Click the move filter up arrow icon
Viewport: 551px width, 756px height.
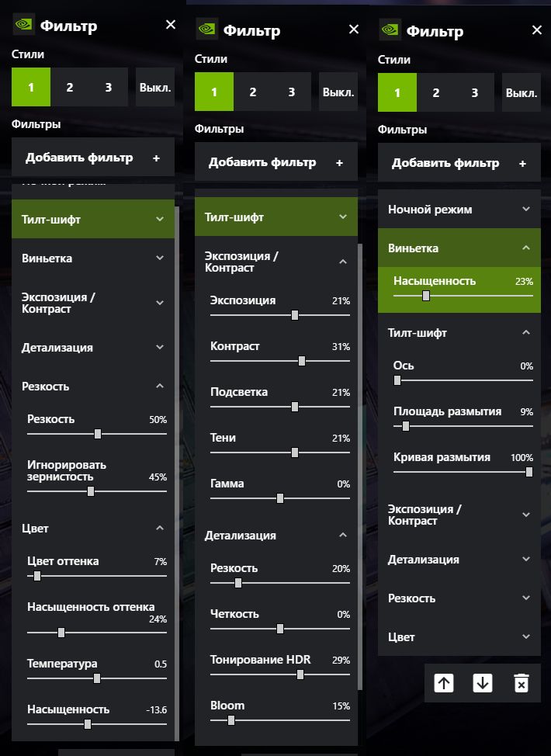point(443,683)
